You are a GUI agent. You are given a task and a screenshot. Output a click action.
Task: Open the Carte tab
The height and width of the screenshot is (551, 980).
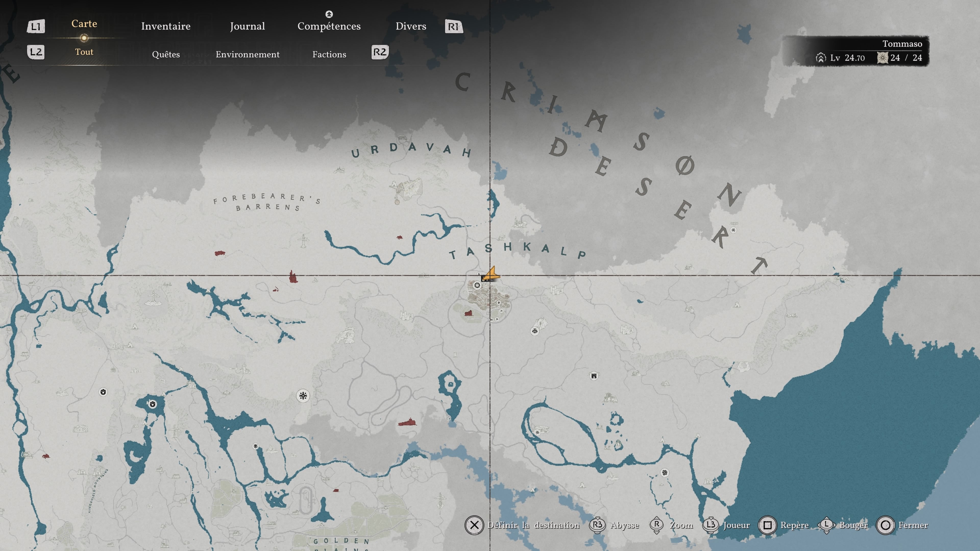(x=84, y=23)
